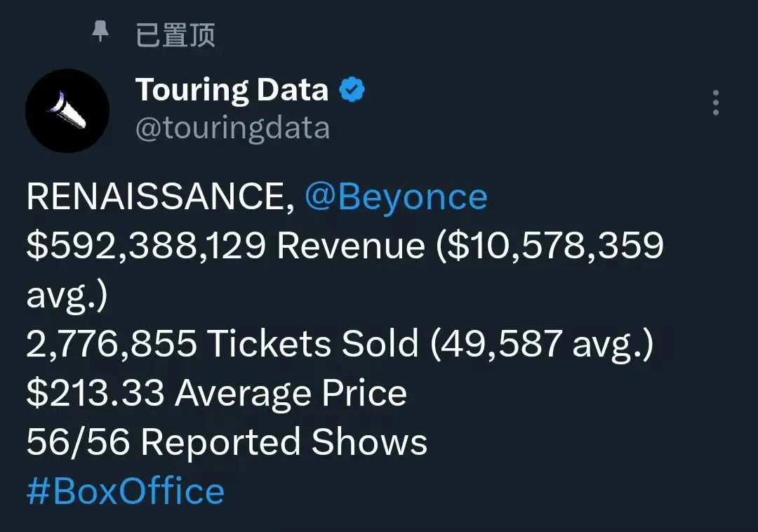Click the 2,776,855 tickets figure
This screenshot has height=532, width=758.
(112, 345)
